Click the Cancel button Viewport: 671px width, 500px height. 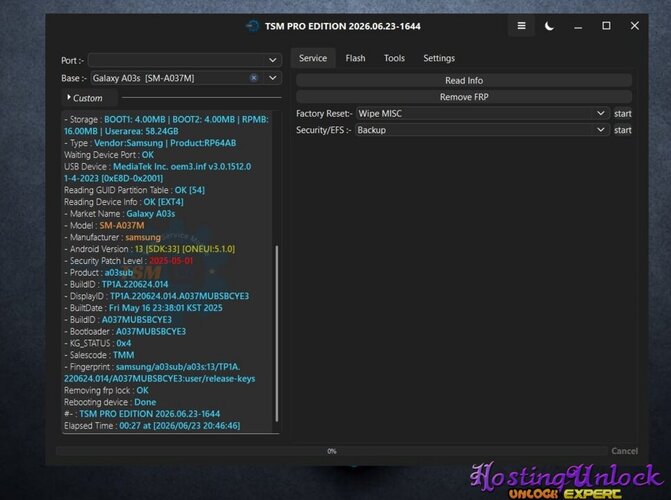tap(624, 451)
